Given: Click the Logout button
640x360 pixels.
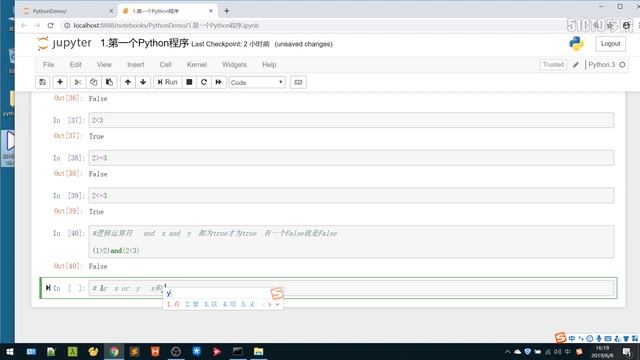Looking at the screenshot, I should point(610,44).
